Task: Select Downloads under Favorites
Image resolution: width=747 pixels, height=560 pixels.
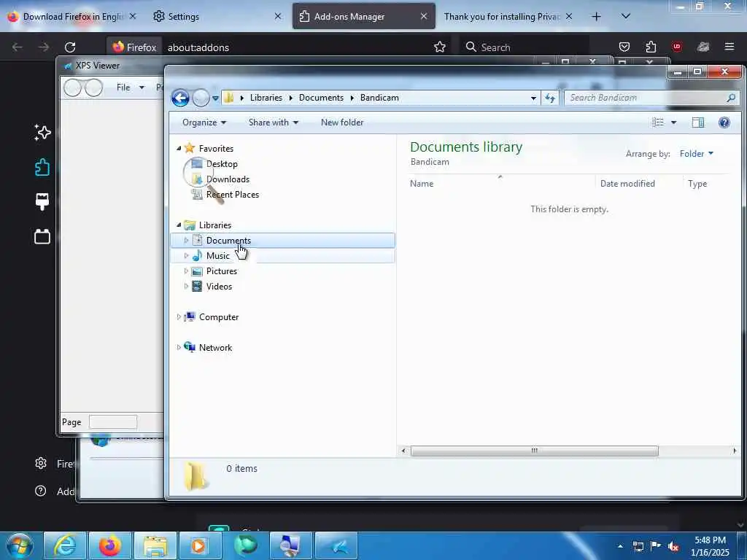Action: coord(228,179)
